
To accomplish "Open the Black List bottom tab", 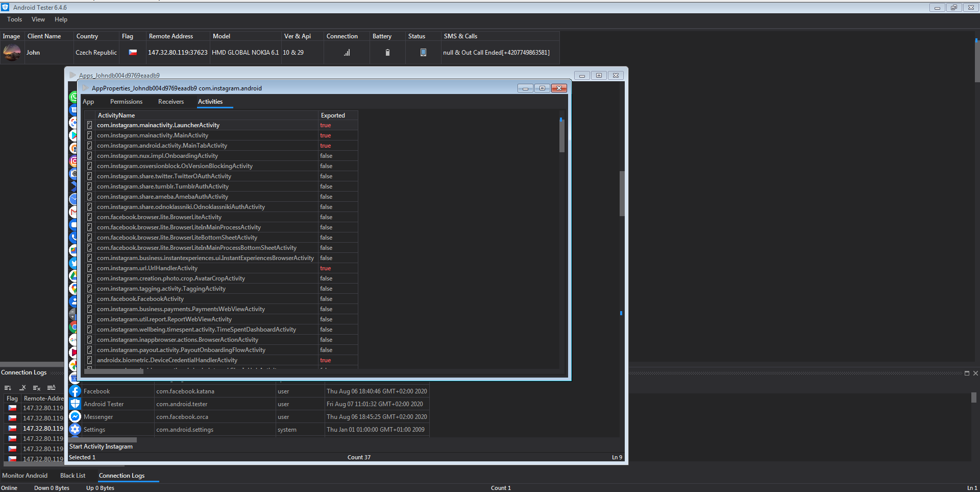I will point(72,476).
